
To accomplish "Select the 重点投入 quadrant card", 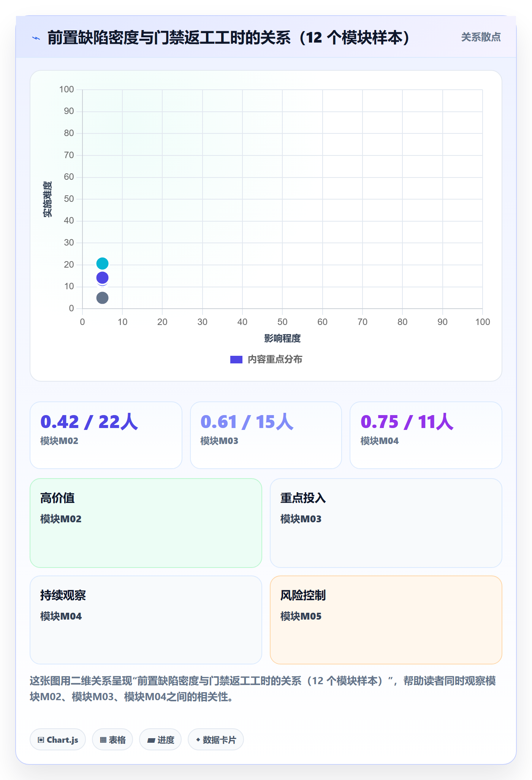I will [386, 523].
